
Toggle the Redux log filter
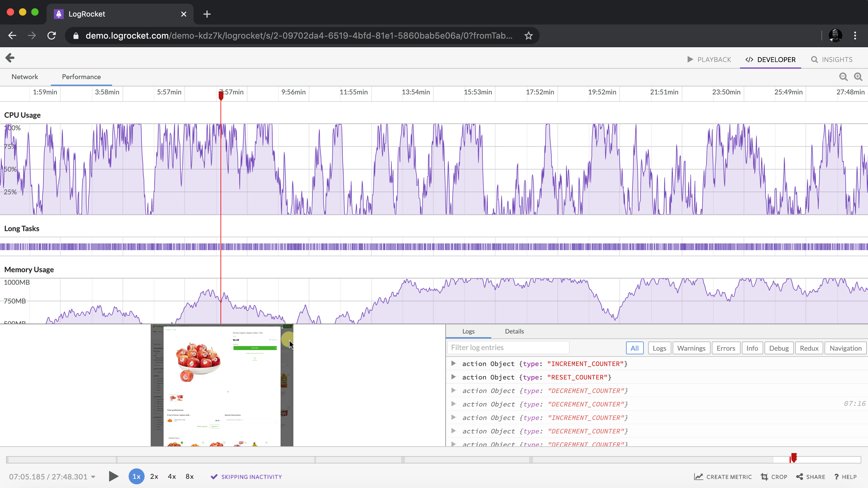click(808, 347)
